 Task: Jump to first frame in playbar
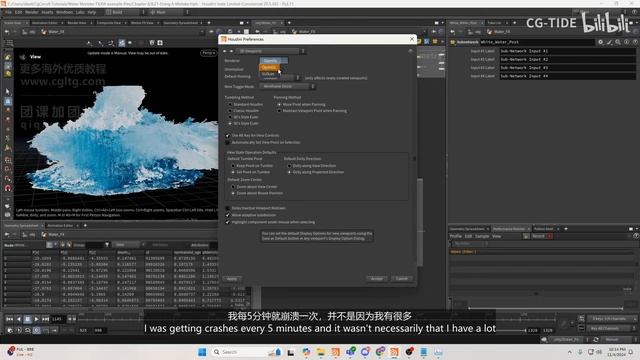click(9, 319)
